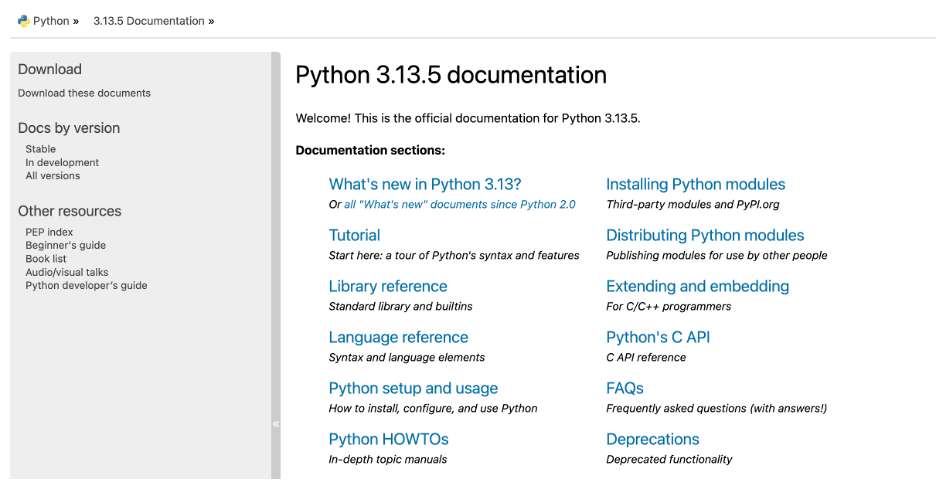Click 'Publishing modules for use by other people'
The height and width of the screenshot is (480, 936).
click(x=717, y=256)
